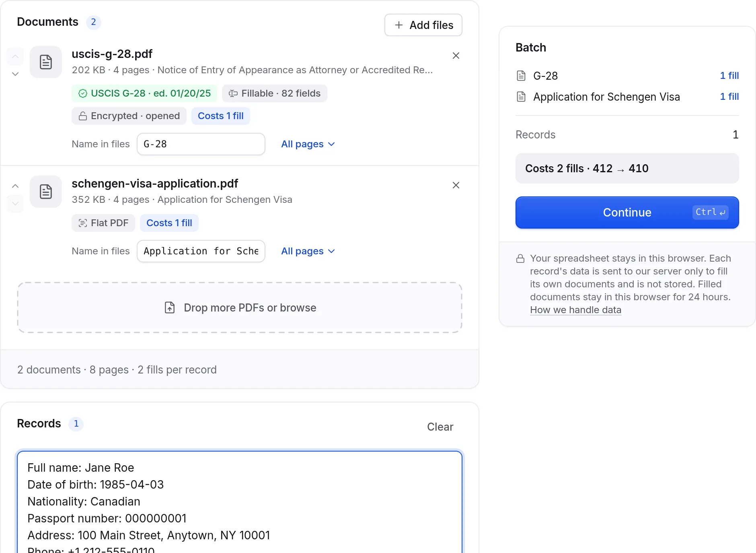
Task: Click the uscis-g-28.pdf file name
Action: point(112,54)
